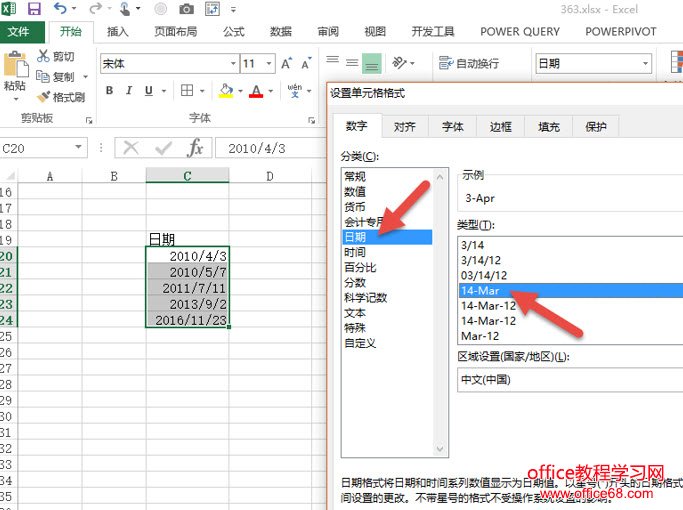Viewport: 683px width, 510px height.
Task: Click the Redo arrow icon
Action: [96, 8]
